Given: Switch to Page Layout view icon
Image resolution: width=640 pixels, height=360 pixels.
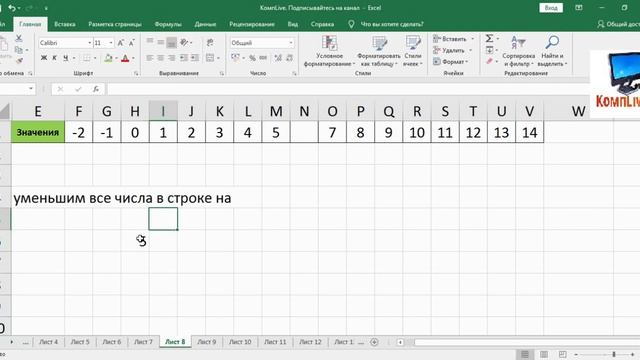Looking at the screenshot, I should [x=544, y=354].
